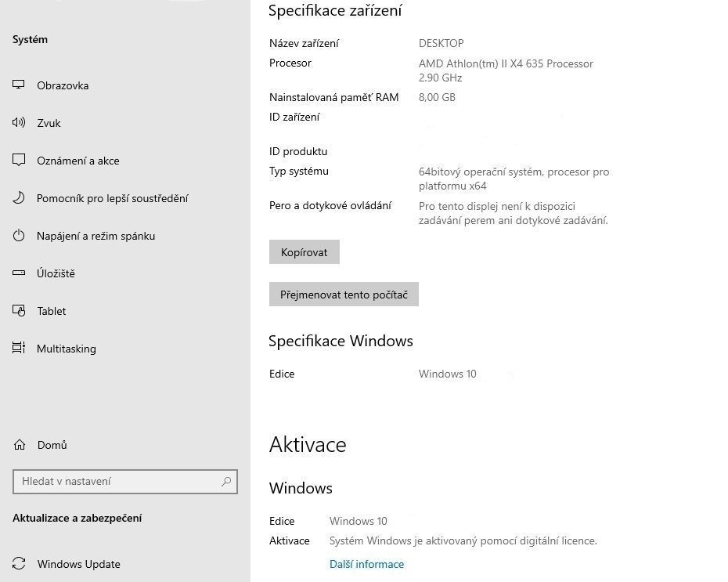Click the Obrazovka monitor icon

pyautogui.click(x=19, y=85)
